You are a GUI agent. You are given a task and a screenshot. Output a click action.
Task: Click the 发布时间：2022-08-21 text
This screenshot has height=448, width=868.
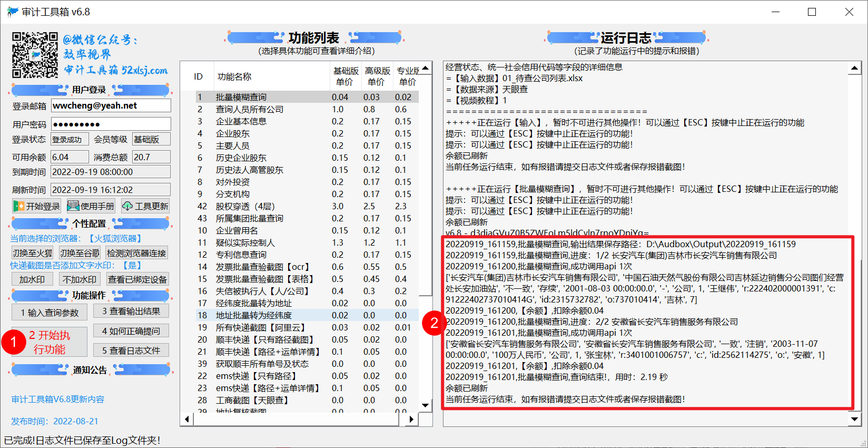point(55,421)
